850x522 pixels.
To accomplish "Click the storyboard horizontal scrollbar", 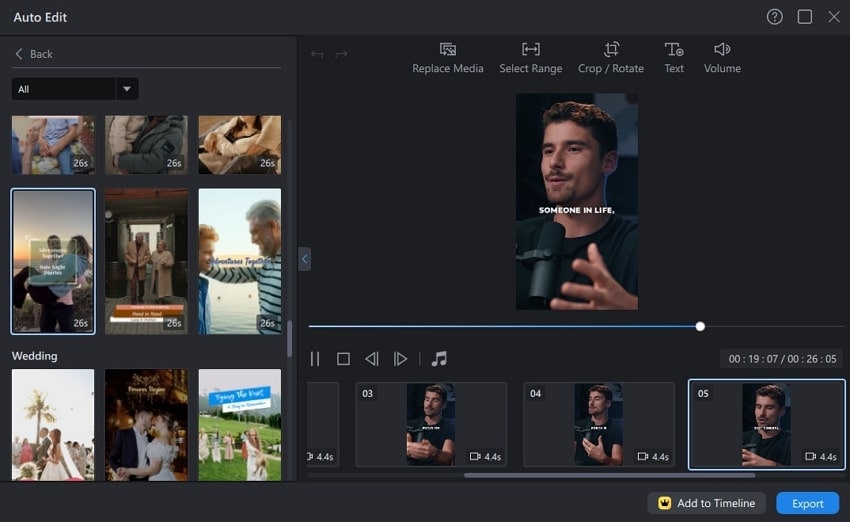I will pos(609,475).
